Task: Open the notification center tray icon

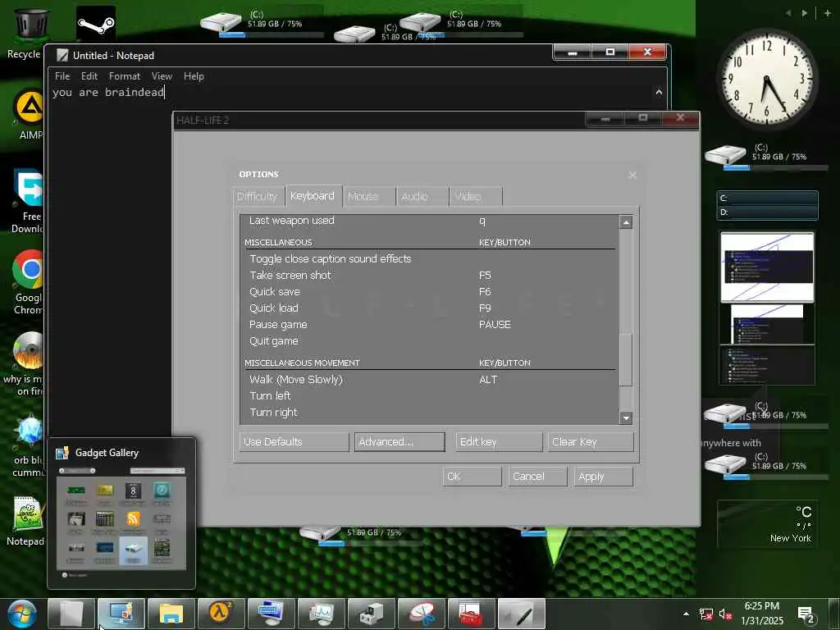Action: (x=806, y=614)
